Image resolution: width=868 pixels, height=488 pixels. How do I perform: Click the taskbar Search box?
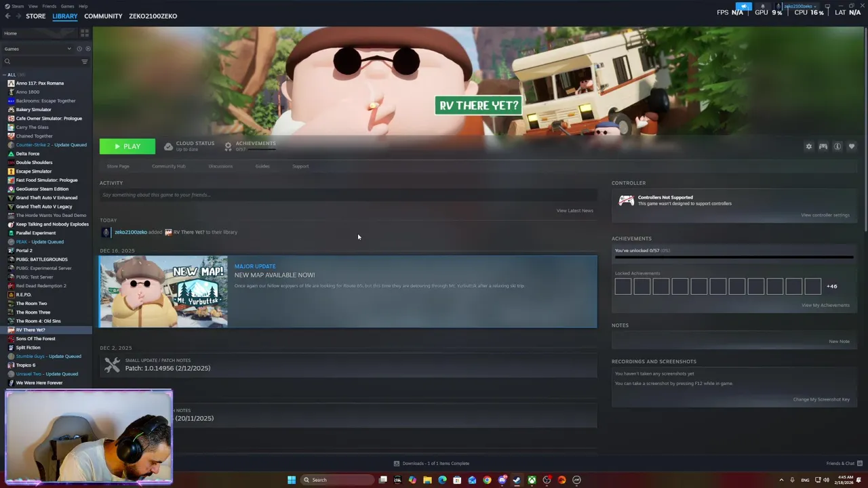(x=337, y=480)
